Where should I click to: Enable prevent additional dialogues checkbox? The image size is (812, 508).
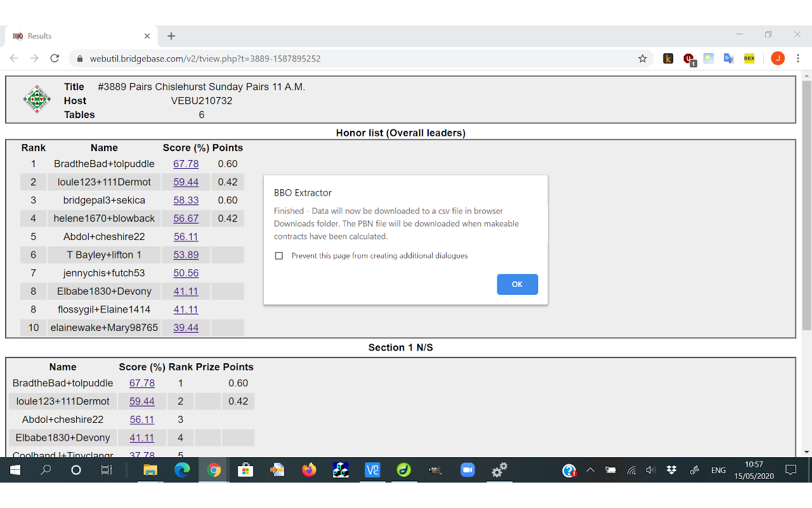[x=278, y=255]
